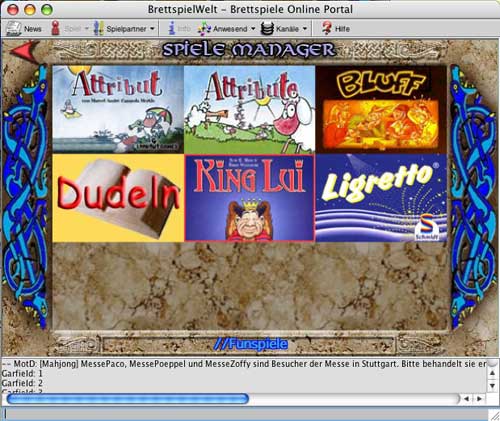The image size is (500, 421).
Task: Select the Attribute sheep game thumbnail
Action: click(x=250, y=109)
